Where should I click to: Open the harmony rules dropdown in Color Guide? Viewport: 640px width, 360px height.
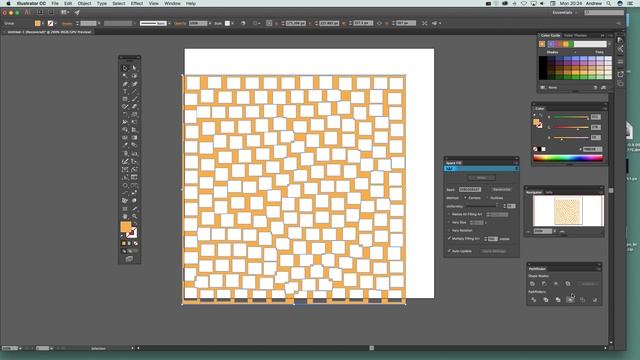tap(609, 44)
